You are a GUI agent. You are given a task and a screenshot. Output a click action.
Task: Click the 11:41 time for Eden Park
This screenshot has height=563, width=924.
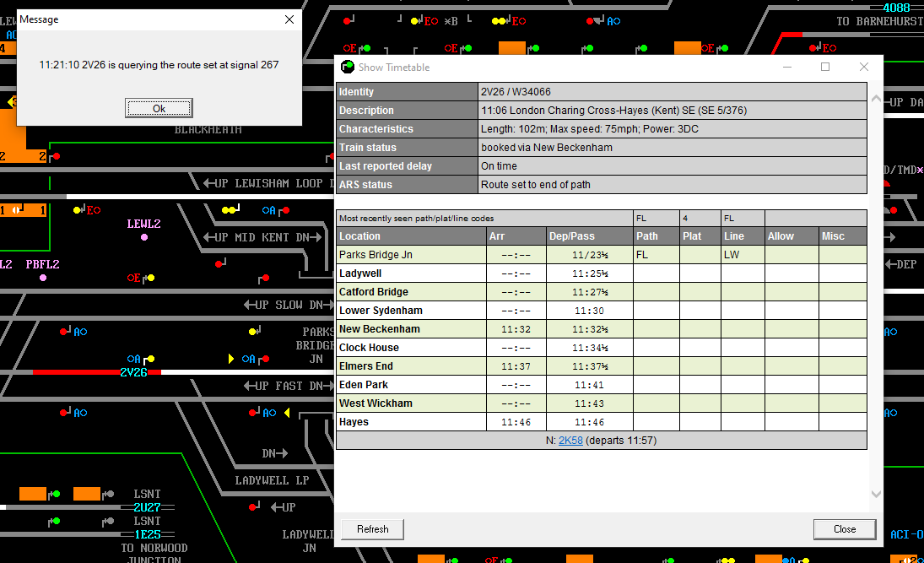pos(590,385)
